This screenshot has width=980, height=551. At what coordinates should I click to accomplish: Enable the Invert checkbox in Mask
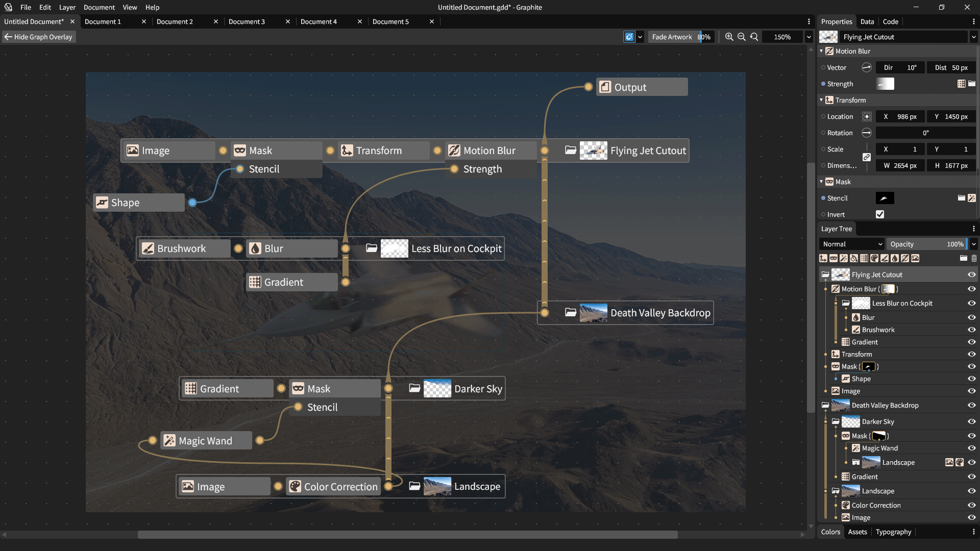tap(880, 214)
